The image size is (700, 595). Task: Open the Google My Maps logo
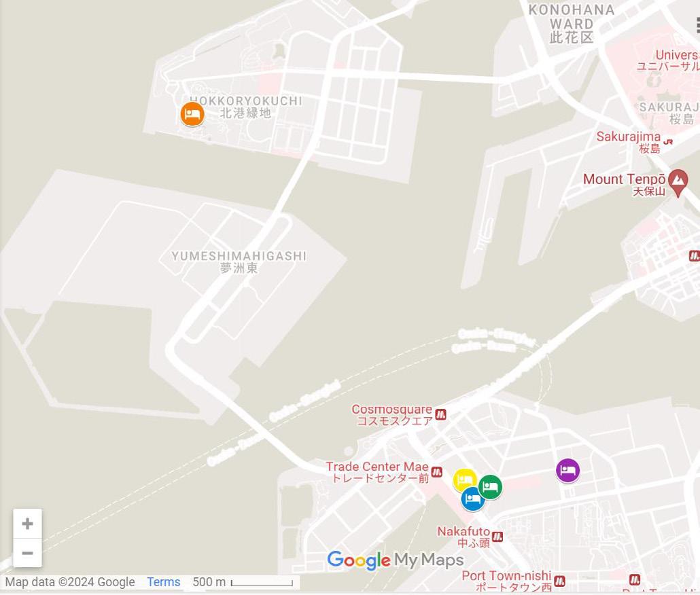pos(396,560)
